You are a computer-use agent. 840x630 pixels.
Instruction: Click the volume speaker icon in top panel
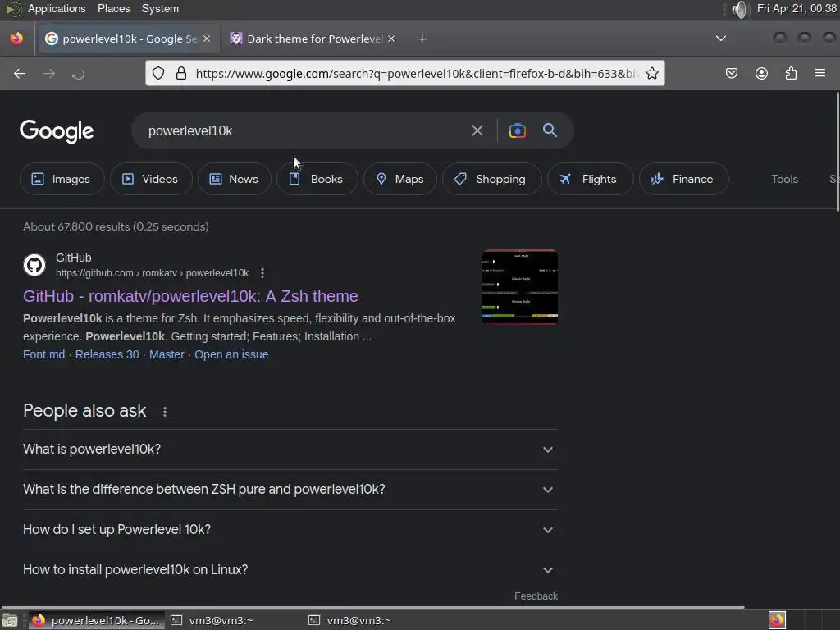739,10
